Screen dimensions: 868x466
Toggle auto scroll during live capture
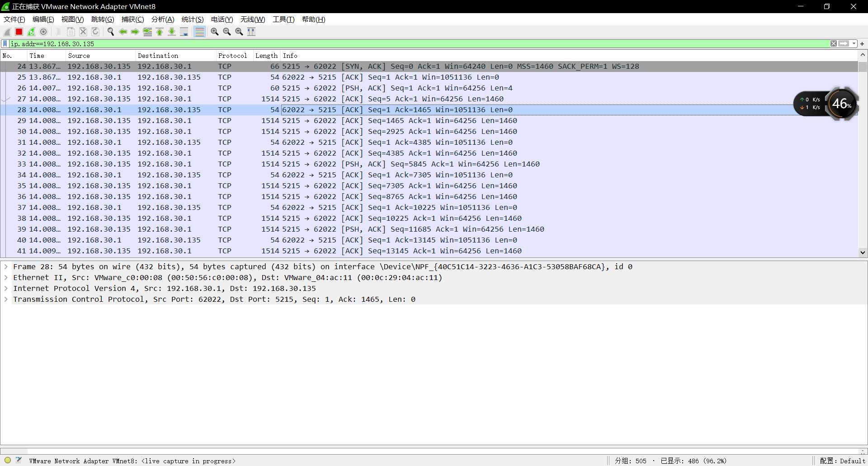[x=184, y=32]
